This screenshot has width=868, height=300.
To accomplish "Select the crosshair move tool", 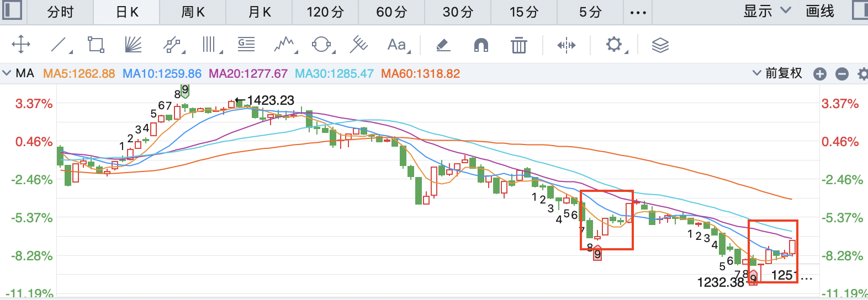I will point(21,45).
